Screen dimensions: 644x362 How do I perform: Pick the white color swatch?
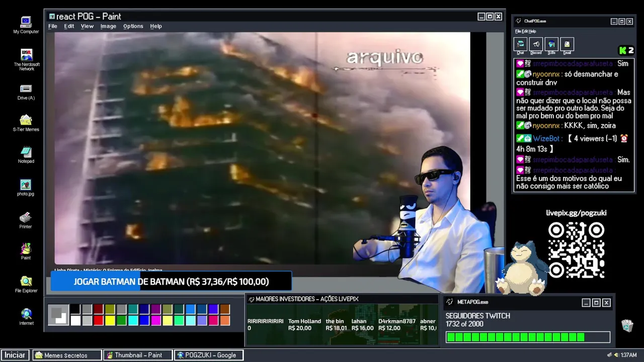tap(75, 320)
